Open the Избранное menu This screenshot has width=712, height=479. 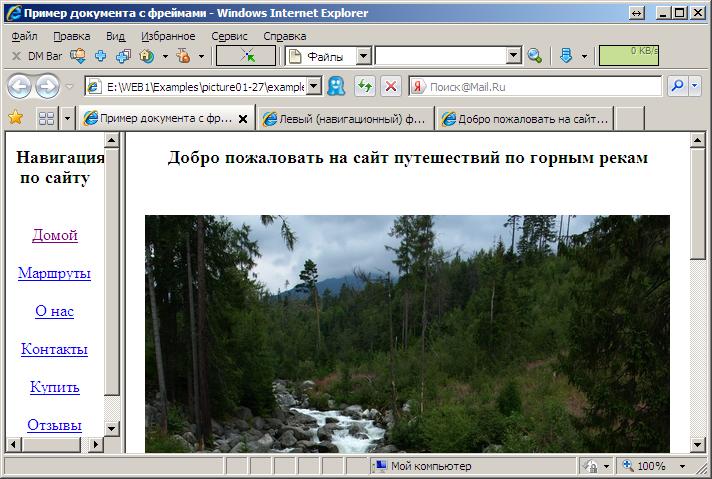168,36
